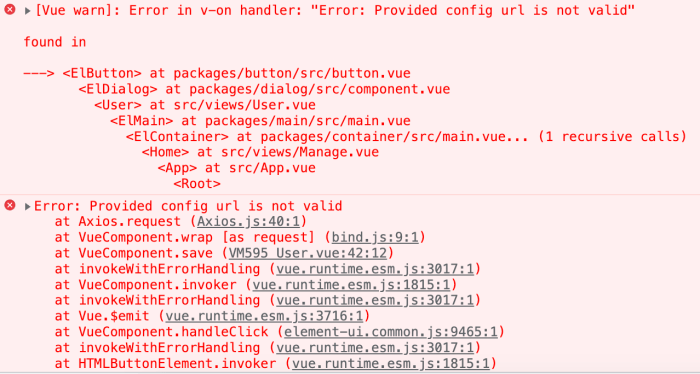Expand the Vue warn message disclosure triangle
This screenshot has height=374, width=700.
[28, 11]
